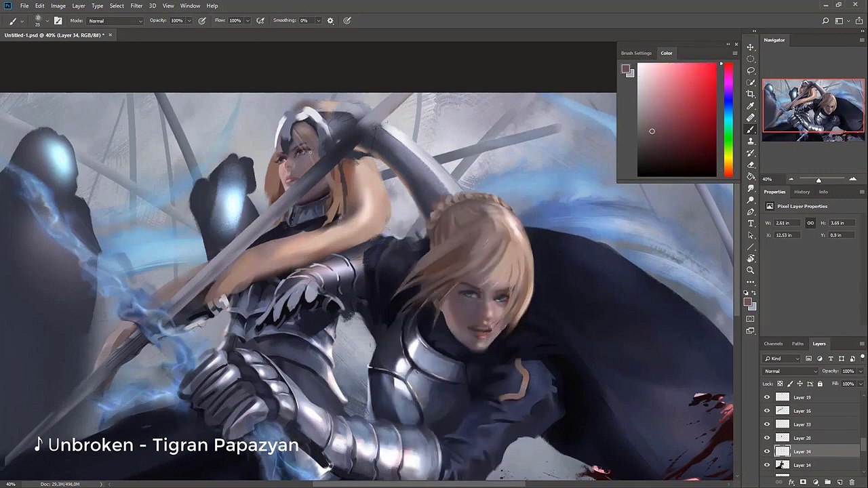The image size is (868, 488).
Task: Delete layer trash icon
Action: 852,482
